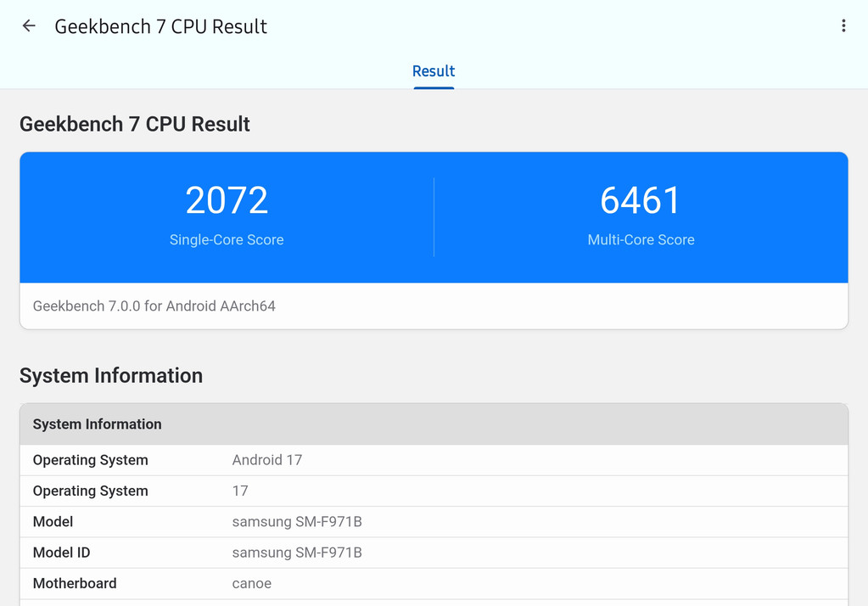
Task: Select the Android 17 value
Action: point(266,460)
